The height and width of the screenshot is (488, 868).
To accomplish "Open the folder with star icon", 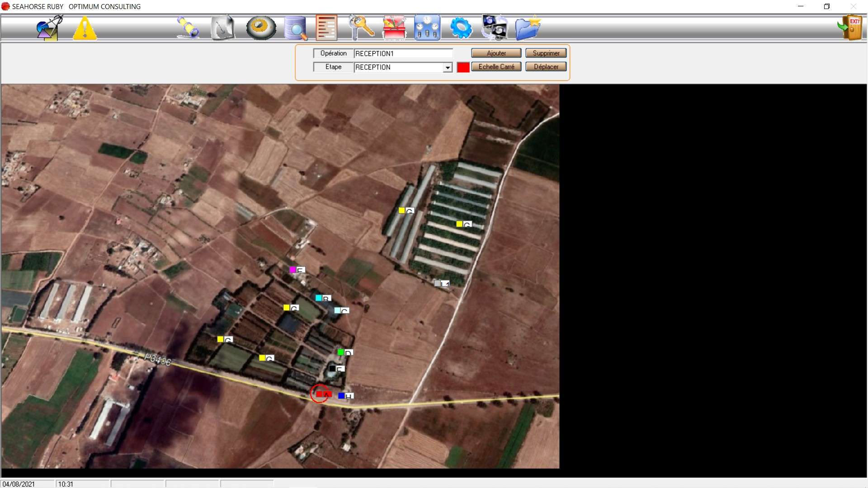I will point(528,28).
